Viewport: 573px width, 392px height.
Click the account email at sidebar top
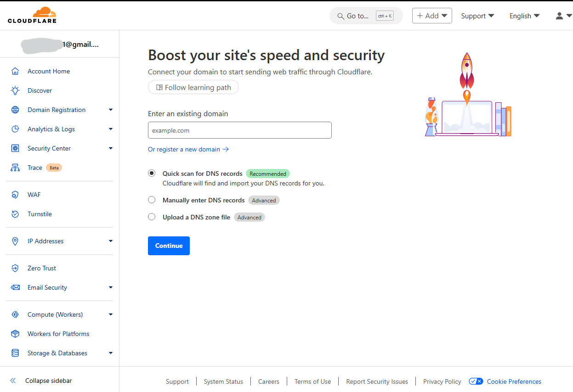60,44
